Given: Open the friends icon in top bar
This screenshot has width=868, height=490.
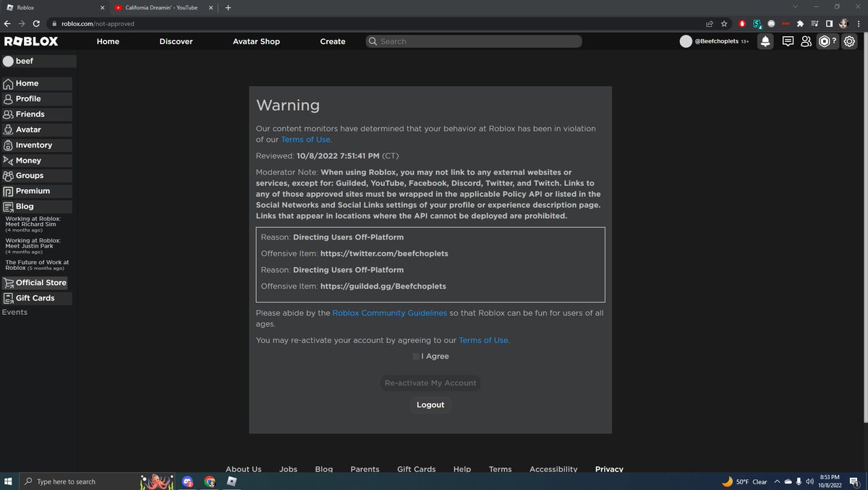Looking at the screenshot, I should tap(806, 41).
